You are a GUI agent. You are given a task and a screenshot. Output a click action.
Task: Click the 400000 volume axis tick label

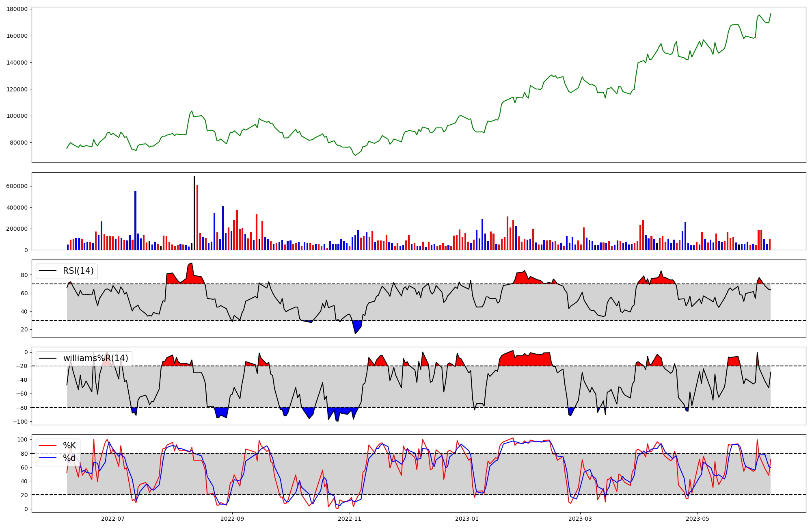coord(17,208)
